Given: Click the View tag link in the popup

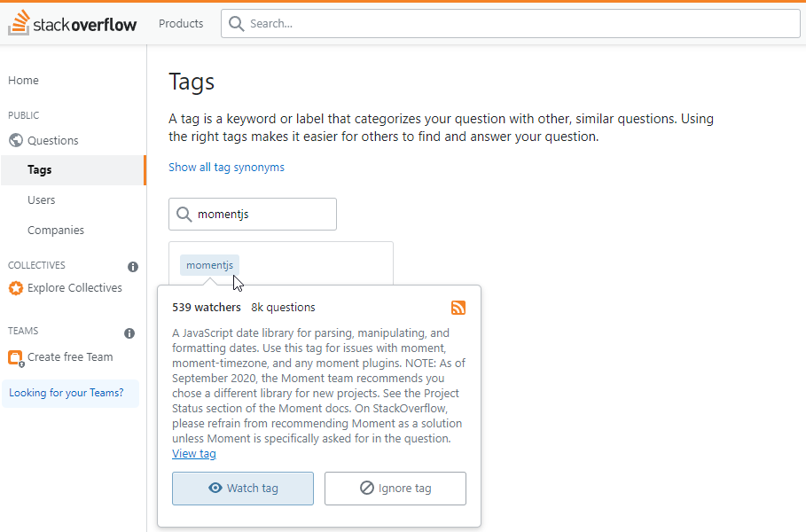Looking at the screenshot, I should (x=193, y=453).
